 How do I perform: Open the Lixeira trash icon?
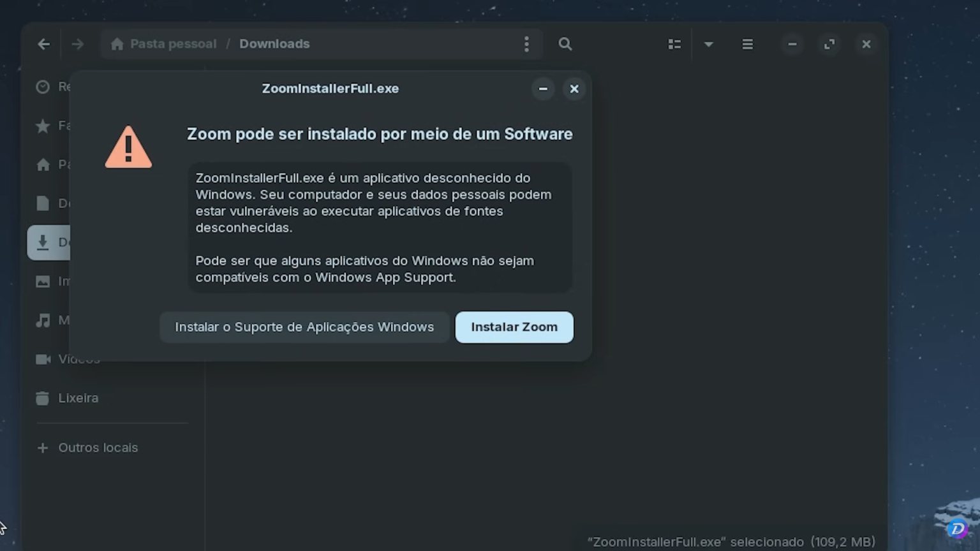click(x=43, y=398)
